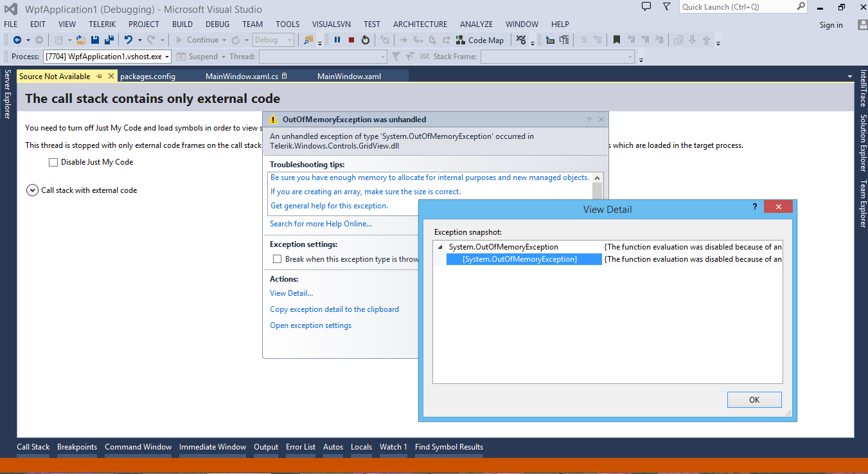Click the IntelliTrace events icon after Code Map
The image size is (868, 474).
(x=521, y=40)
